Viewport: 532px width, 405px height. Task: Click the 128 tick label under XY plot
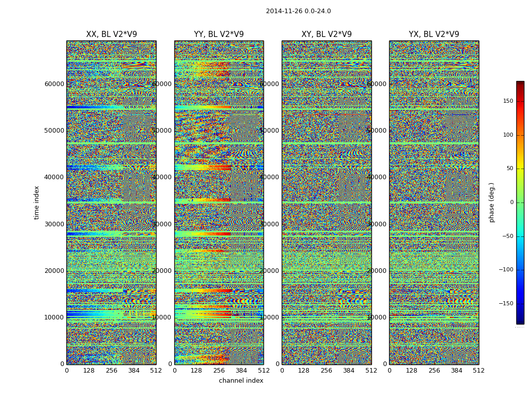point(303,371)
